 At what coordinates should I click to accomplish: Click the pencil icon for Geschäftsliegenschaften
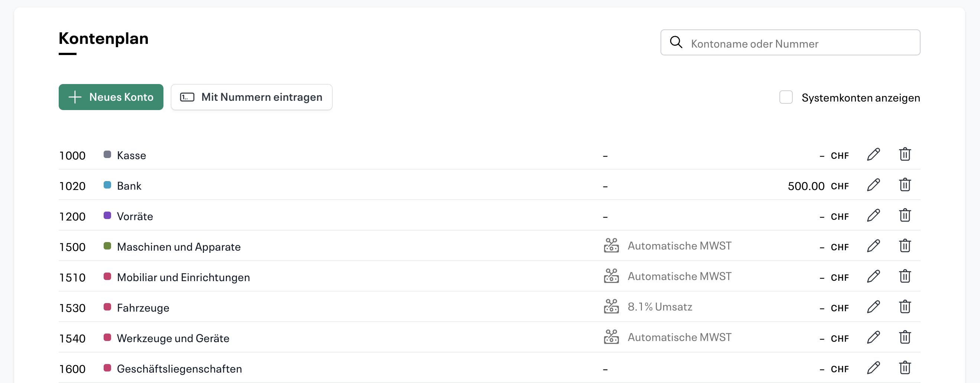873,368
